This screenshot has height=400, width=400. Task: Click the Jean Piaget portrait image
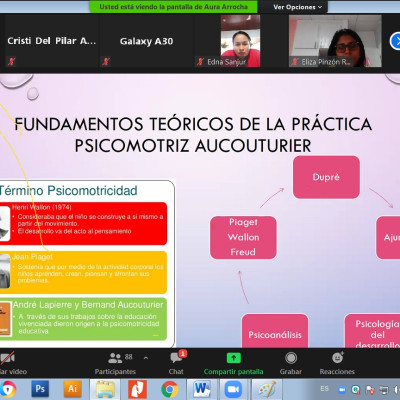tap(5, 271)
